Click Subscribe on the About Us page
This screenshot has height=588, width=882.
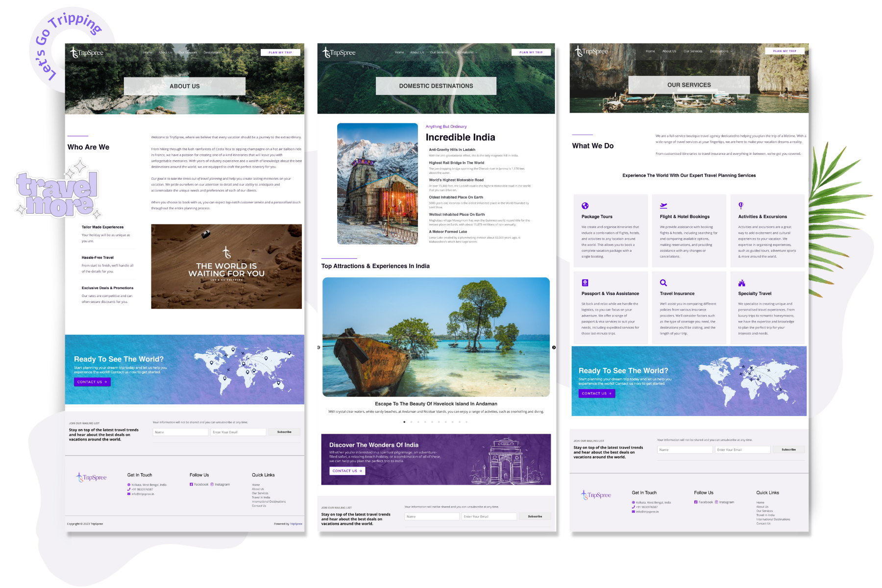point(284,432)
